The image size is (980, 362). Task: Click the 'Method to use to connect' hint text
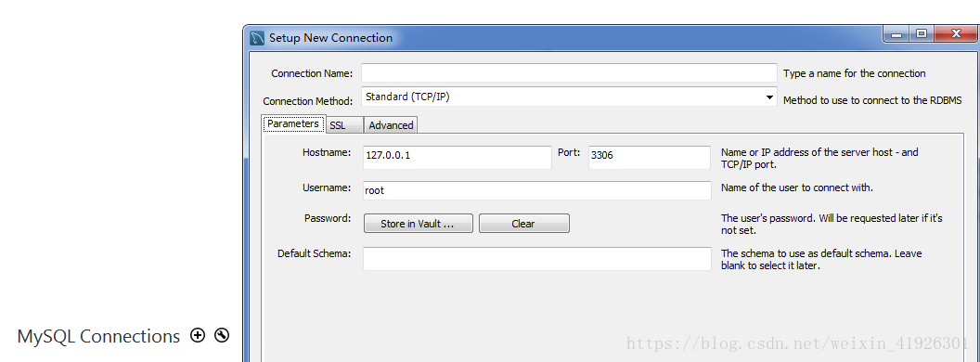(871, 100)
